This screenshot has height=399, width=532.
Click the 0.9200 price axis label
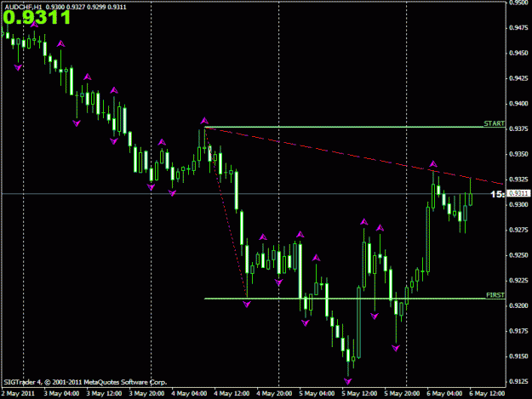(x=519, y=305)
